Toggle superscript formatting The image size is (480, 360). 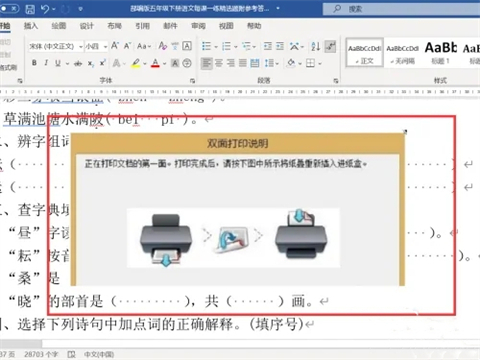tap(103, 63)
